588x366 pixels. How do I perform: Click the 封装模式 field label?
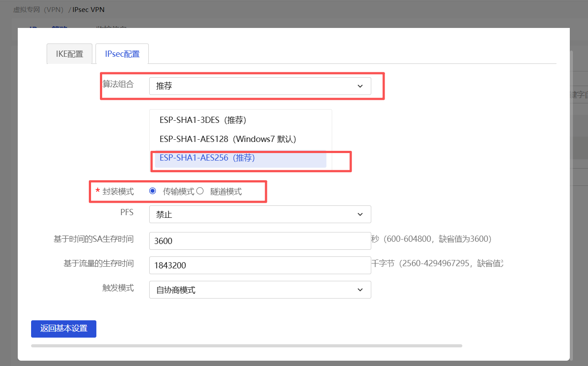pyautogui.click(x=118, y=192)
